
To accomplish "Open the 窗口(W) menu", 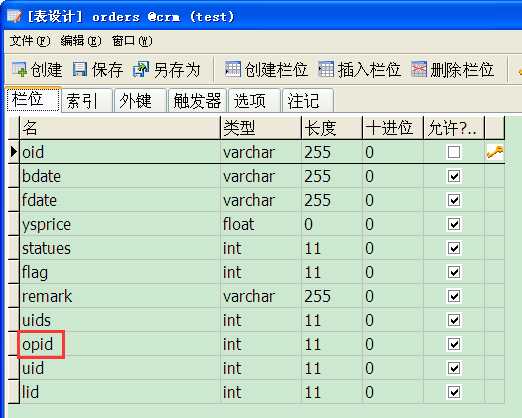I will (x=132, y=41).
